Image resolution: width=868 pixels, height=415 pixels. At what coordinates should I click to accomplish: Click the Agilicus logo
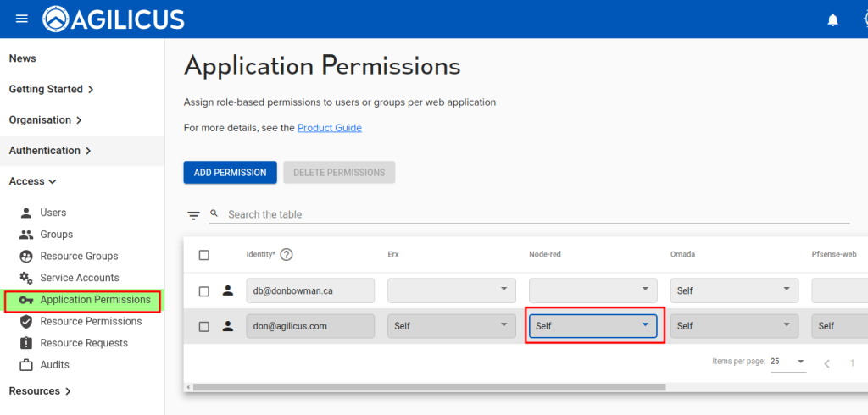(114, 19)
